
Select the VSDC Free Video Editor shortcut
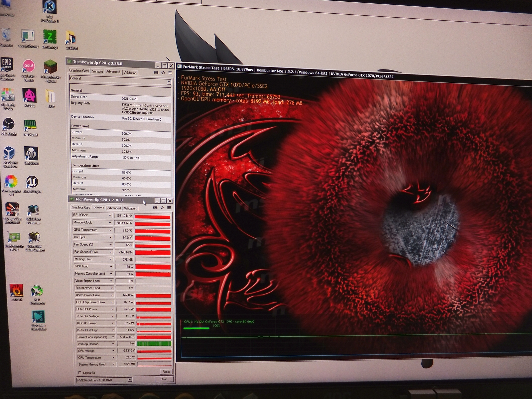click(x=39, y=321)
